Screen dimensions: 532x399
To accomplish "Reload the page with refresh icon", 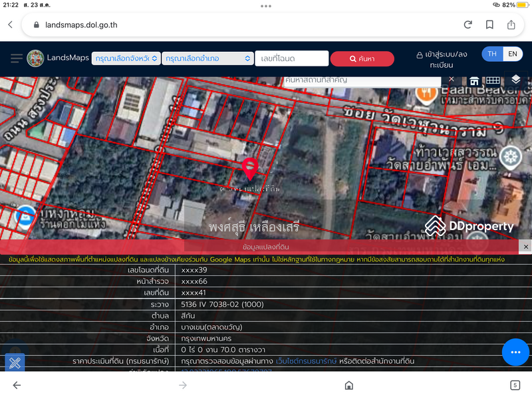I will tap(468, 25).
